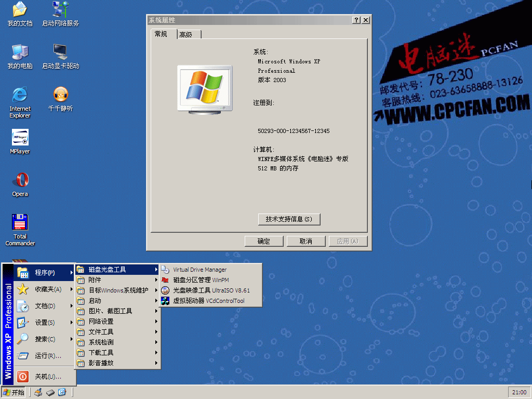This screenshot has width=532, height=399.
Task: Open 光盘映像工具 UltraISO V8.61
Action: tap(211, 290)
